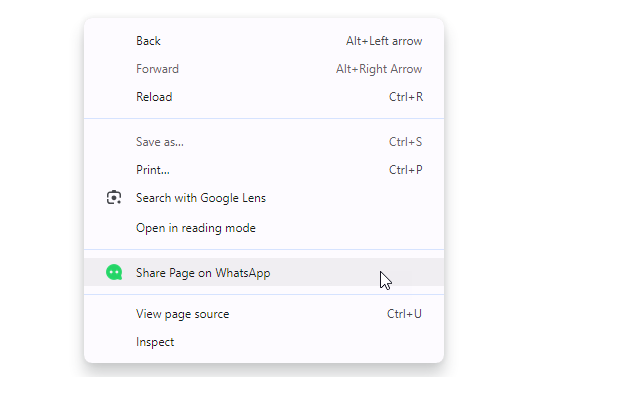This screenshot has height=400, width=640.
Task: Choose the Forward menu entry
Action: [x=157, y=69]
